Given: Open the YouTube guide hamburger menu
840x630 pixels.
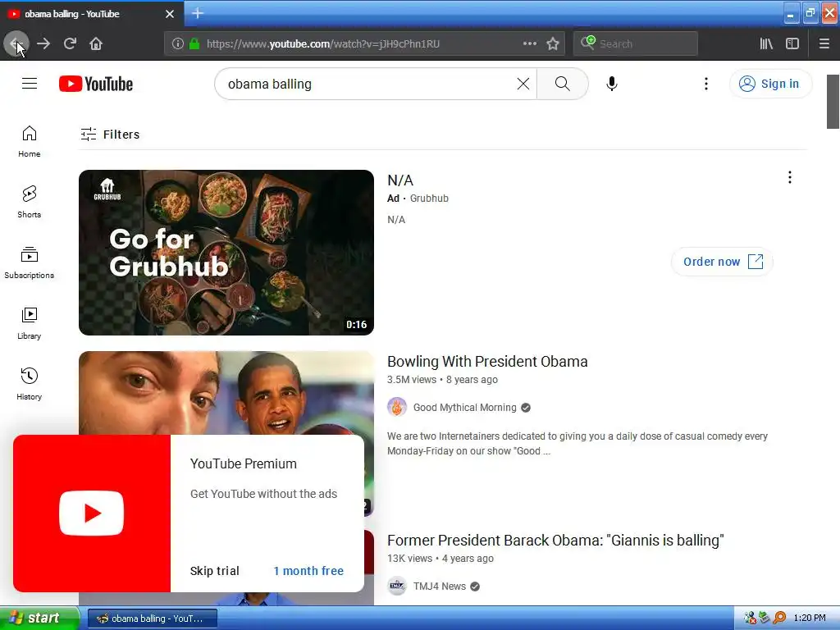Looking at the screenshot, I should click(30, 84).
